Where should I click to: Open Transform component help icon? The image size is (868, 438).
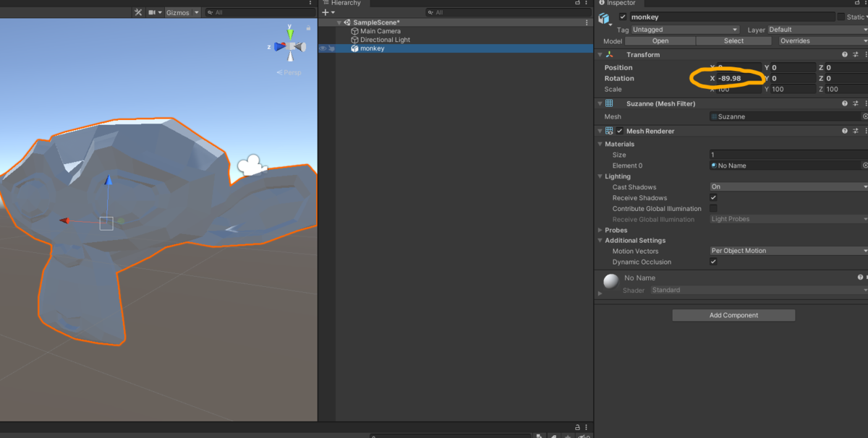click(845, 54)
